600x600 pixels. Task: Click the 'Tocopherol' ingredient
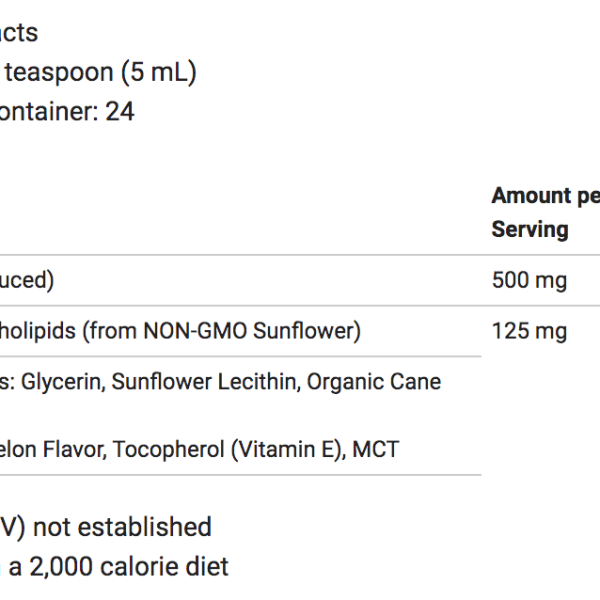click(168, 449)
